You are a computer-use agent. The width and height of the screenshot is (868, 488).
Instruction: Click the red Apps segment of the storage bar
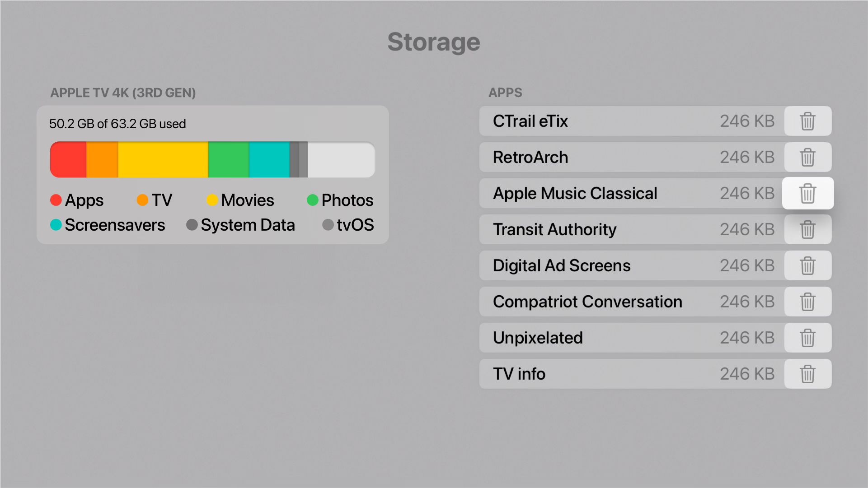pos(68,160)
